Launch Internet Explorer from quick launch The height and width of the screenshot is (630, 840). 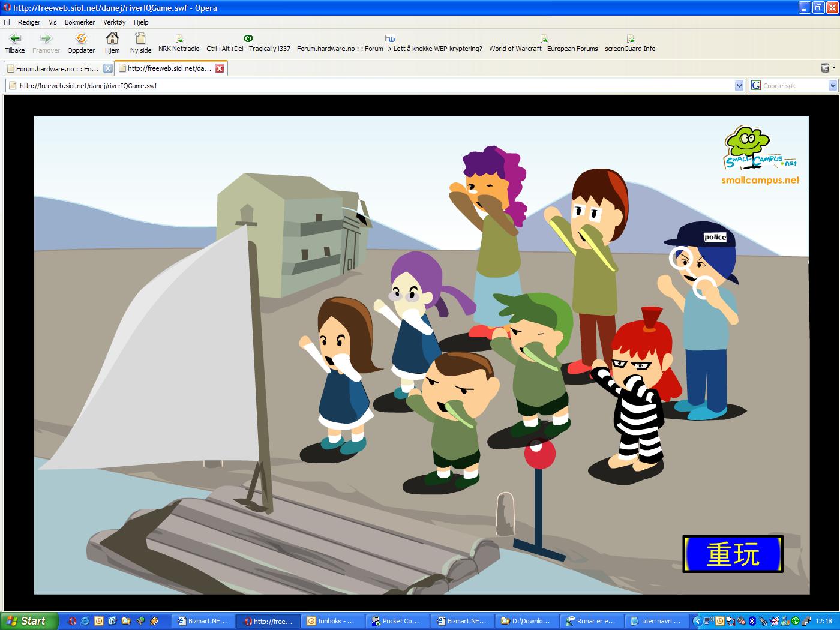pos(85,621)
